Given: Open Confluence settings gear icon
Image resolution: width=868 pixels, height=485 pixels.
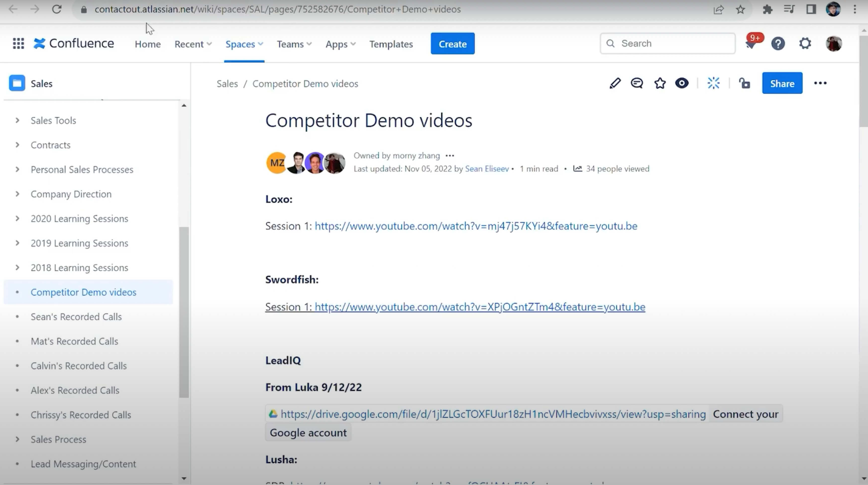Looking at the screenshot, I should (805, 44).
